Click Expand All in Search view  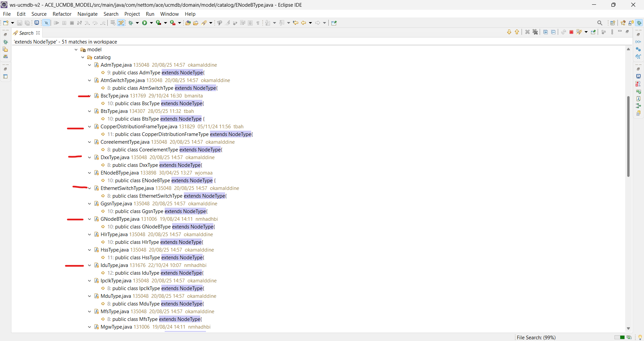tap(545, 32)
